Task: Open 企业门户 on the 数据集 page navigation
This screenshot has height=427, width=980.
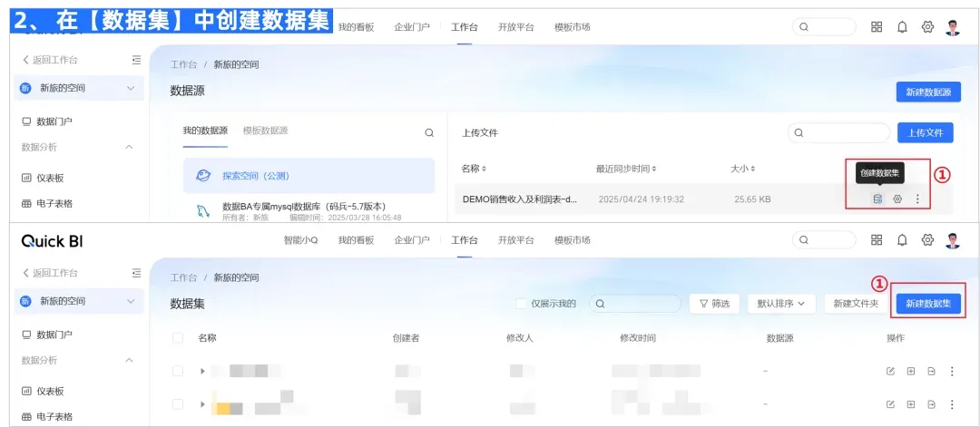Action: click(412, 239)
